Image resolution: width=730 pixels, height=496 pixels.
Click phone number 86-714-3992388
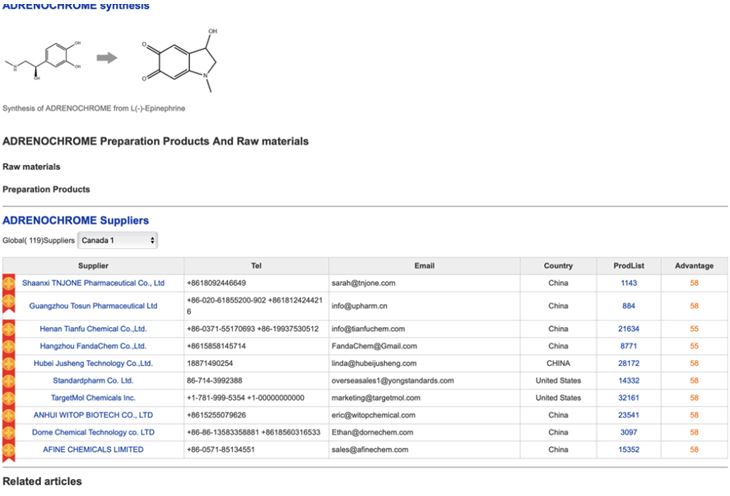pos(214,380)
